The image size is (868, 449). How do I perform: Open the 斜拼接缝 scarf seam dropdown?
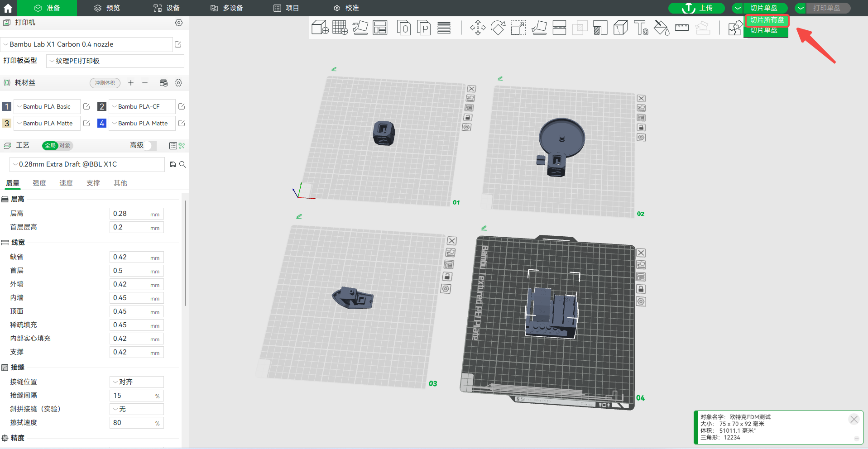point(136,409)
